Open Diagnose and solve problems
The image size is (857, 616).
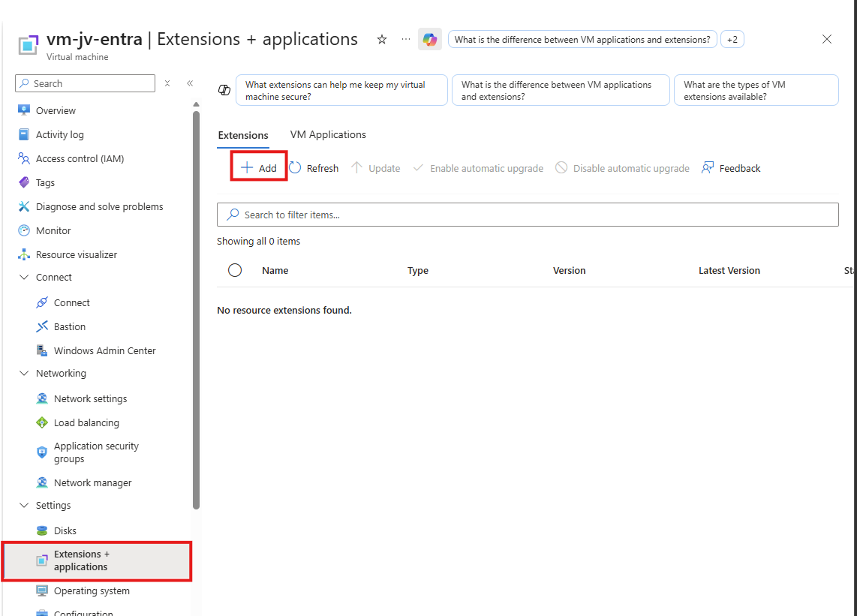100,206
